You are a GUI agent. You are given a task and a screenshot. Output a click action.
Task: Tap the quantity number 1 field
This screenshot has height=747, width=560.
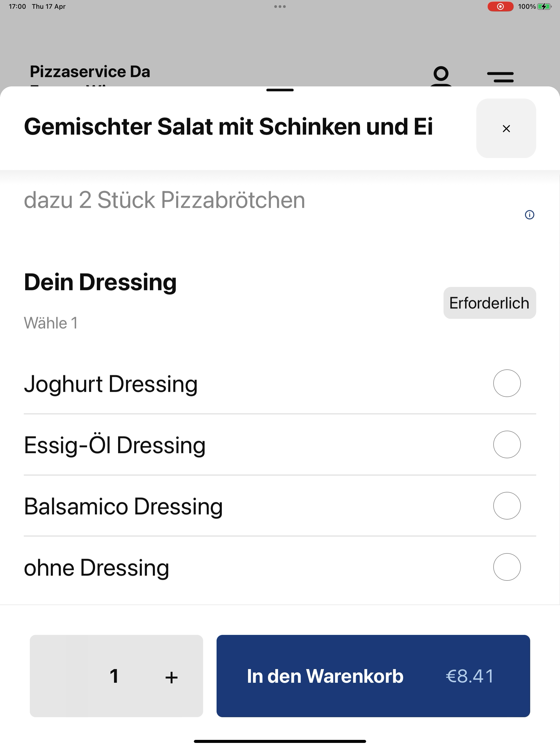pyautogui.click(x=114, y=676)
